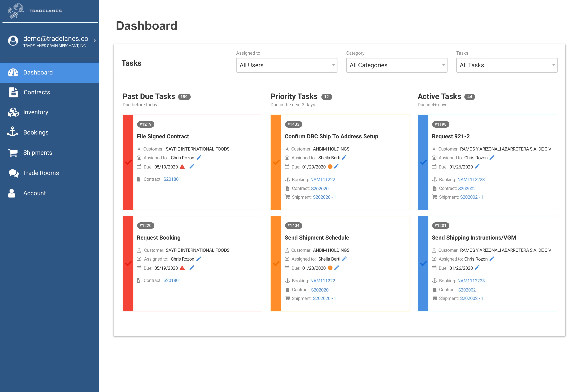Go to Trade Rooms section
The image size is (587, 392).
[41, 173]
